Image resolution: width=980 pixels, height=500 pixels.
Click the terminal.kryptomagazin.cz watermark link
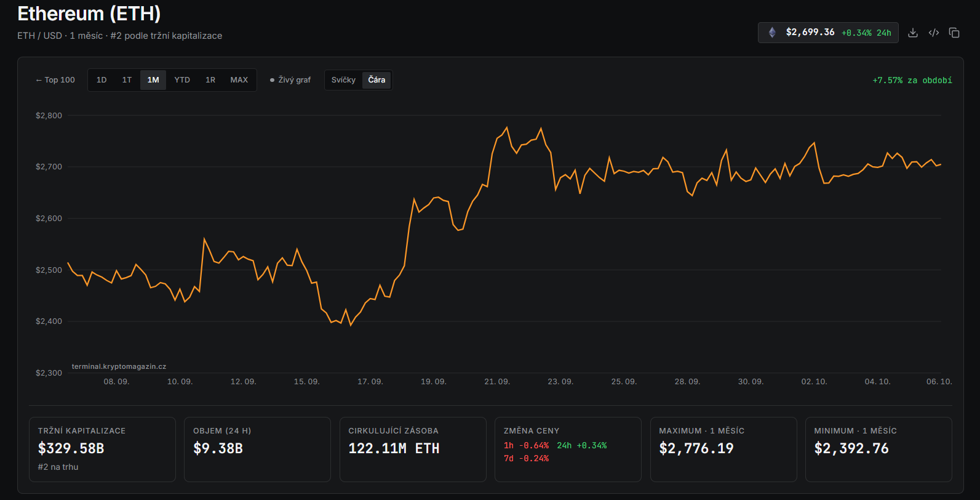tap(119, 366)
